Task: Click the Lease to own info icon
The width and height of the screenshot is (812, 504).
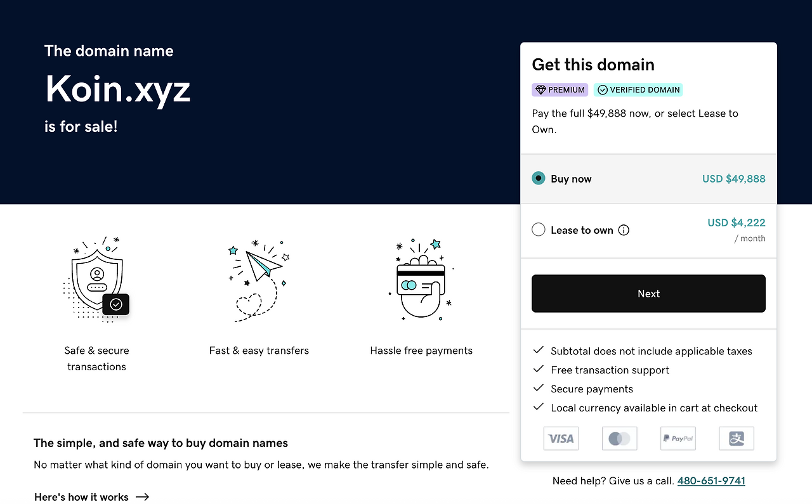Action: pyautogui.click(x=624, y=230)
